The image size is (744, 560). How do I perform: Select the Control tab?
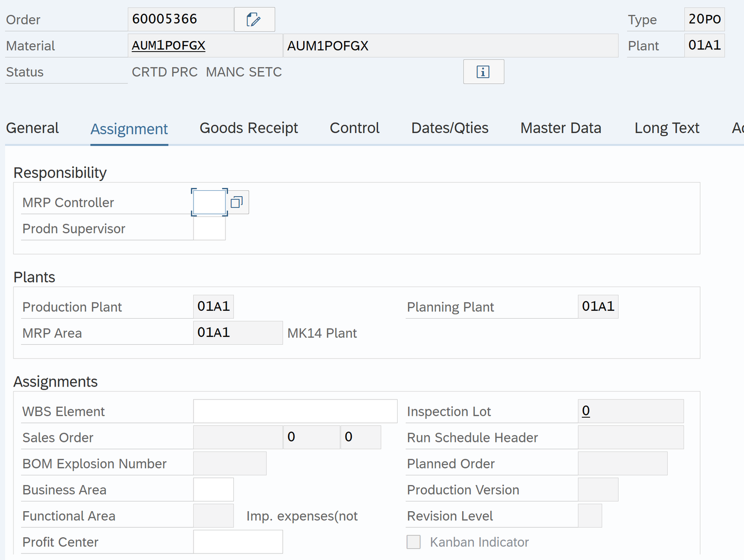[354, 128]
